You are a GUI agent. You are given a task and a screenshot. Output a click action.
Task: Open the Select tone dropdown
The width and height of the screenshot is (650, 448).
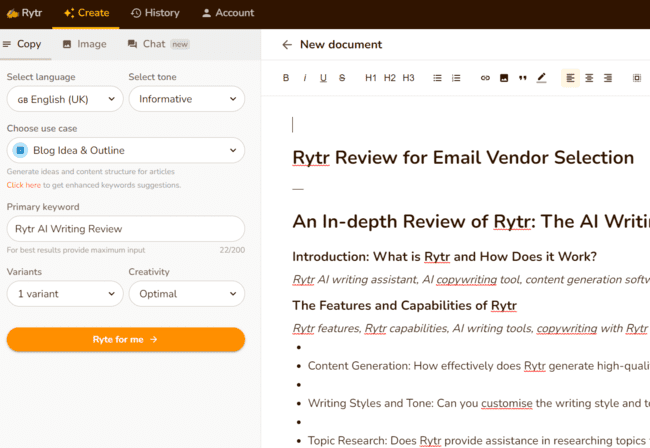tap(187, 99)
